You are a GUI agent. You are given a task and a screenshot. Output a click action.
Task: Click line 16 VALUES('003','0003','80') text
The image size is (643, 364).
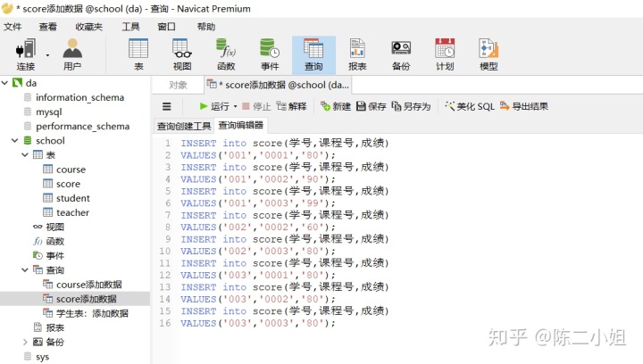(x=258, y=323)
